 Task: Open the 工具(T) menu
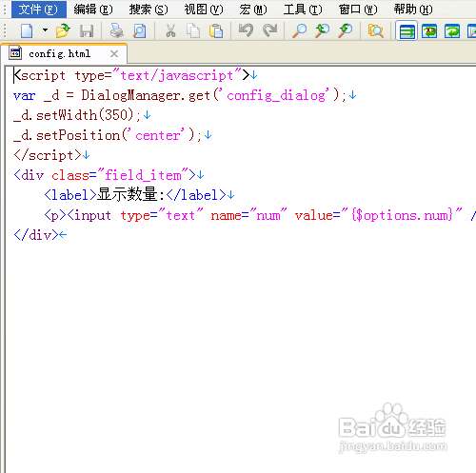303,10
